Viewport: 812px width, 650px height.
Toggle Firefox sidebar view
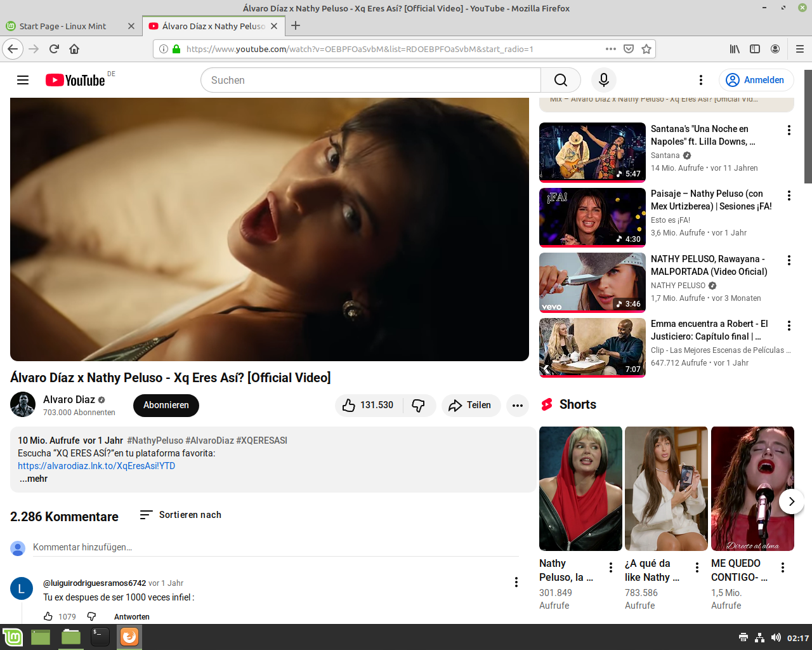point(755,49)
